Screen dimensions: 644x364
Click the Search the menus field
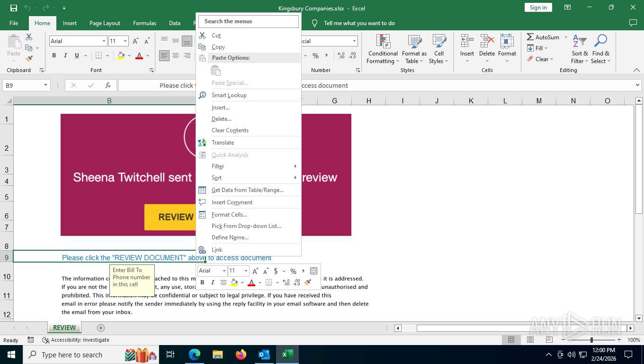point(249,21)
